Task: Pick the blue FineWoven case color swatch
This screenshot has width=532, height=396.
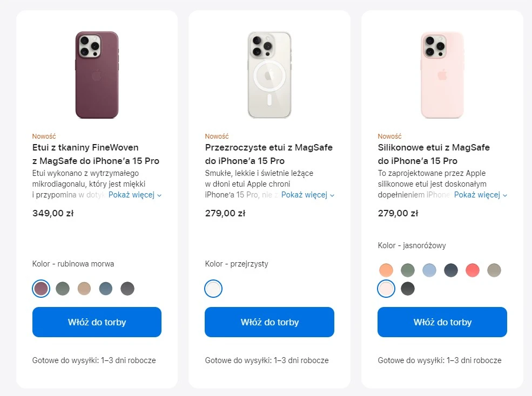Action: click(106, 289)
